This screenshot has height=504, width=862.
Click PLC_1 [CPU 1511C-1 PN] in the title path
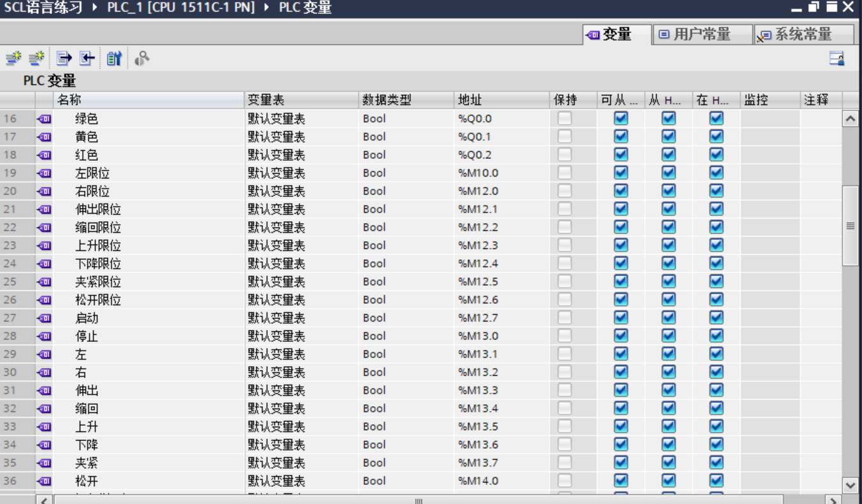click(x=180, y=8)
